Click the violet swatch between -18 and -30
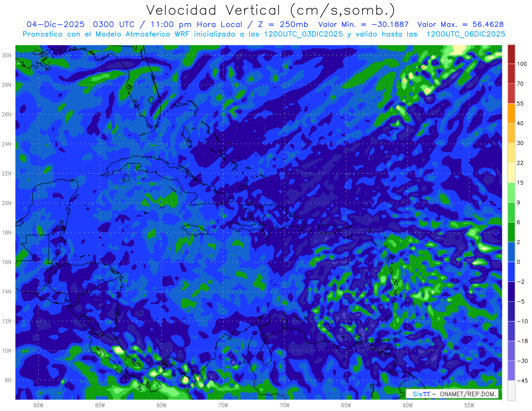This screenshot has width=532, height=411. coord(512,350)
